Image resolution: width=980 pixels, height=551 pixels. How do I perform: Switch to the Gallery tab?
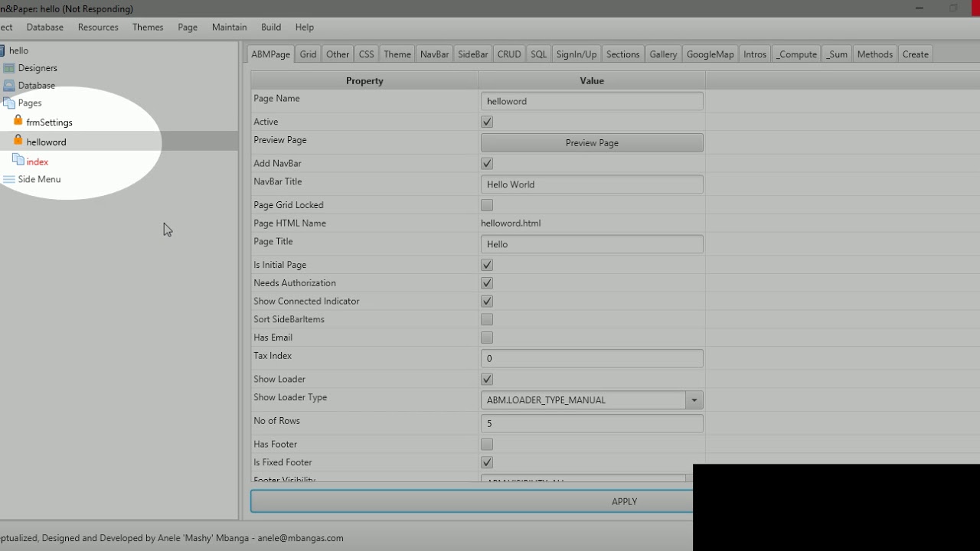[x=663, y=54]
